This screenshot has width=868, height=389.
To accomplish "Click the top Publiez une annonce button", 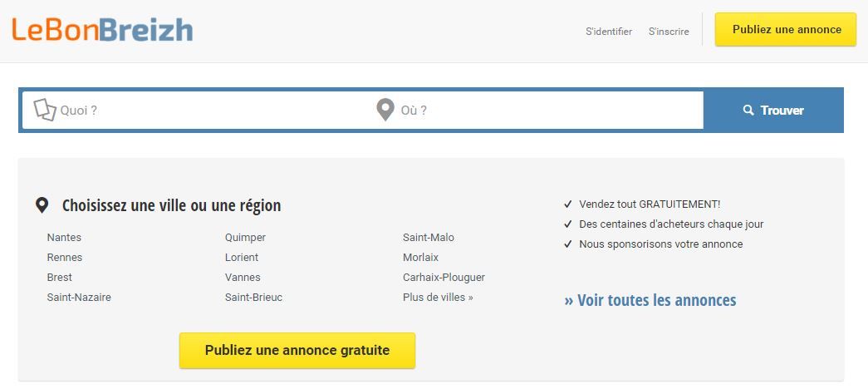I will pos(786,30).
